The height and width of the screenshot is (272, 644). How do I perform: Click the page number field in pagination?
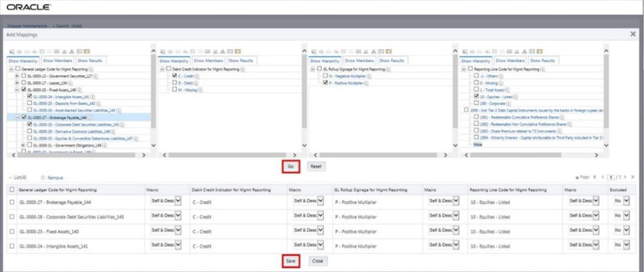pos(610,177)
